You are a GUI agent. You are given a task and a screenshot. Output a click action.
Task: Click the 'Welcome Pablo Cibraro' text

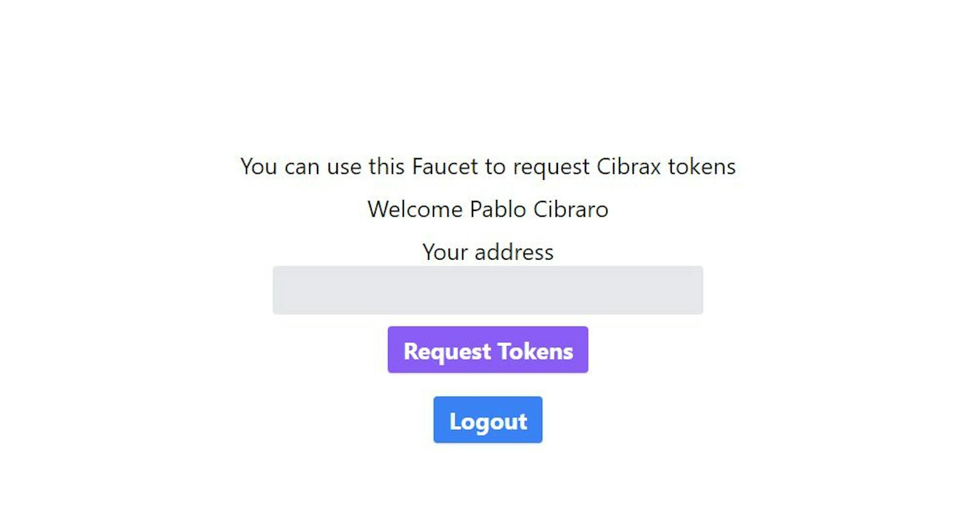(x=488, y=209)
